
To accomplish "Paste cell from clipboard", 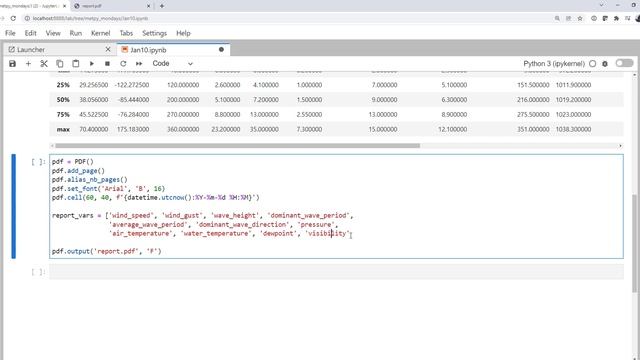I will click(x=76, y=64).
